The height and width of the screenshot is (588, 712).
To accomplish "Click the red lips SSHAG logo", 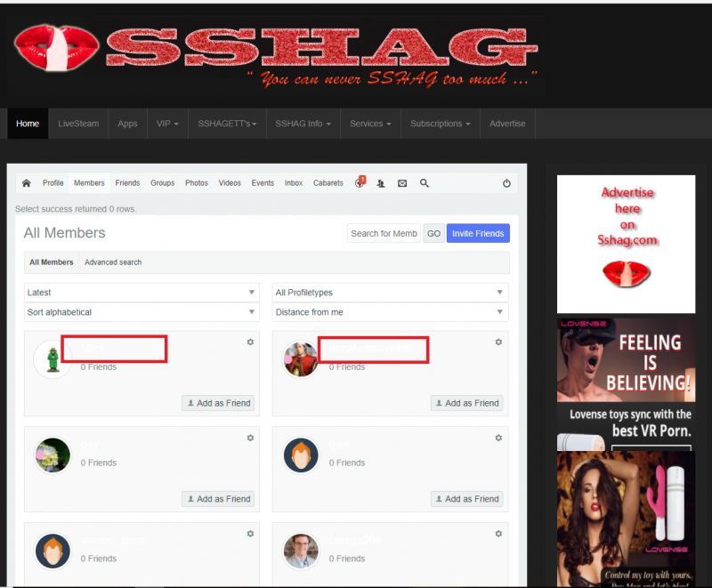I will click(57, 48).
